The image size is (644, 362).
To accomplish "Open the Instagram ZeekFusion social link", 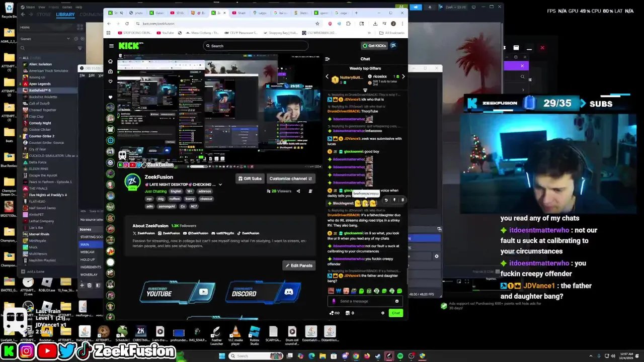I will click(170, 233).
